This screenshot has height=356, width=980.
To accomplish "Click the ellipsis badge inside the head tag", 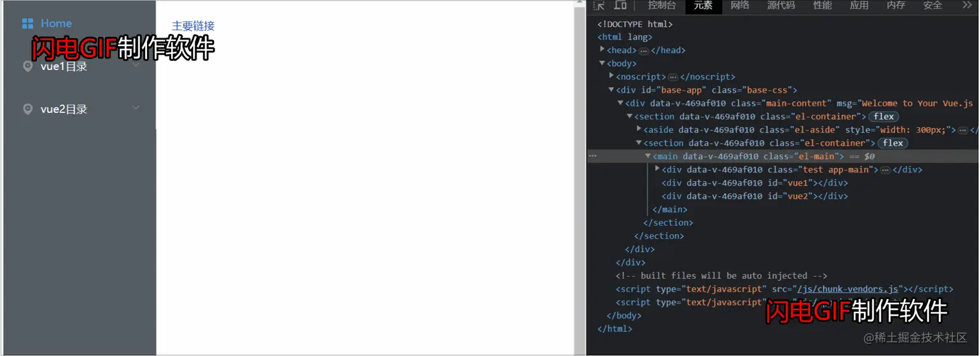I will point(644,51).
